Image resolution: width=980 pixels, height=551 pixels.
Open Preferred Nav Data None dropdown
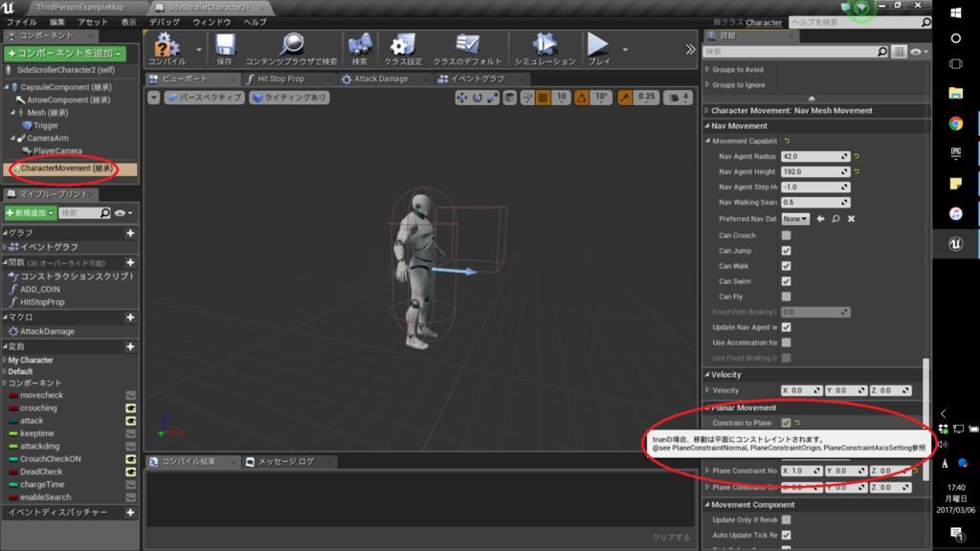point(795,219)
